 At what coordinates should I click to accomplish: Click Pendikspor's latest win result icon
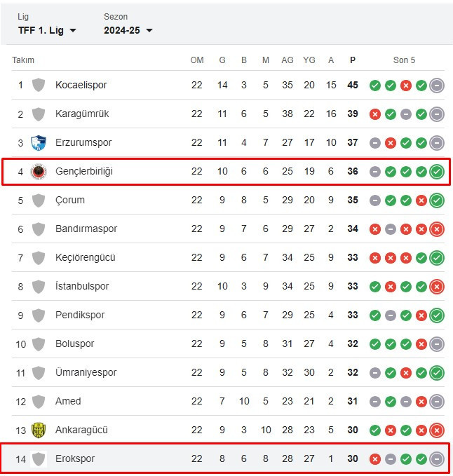point(437,315)
